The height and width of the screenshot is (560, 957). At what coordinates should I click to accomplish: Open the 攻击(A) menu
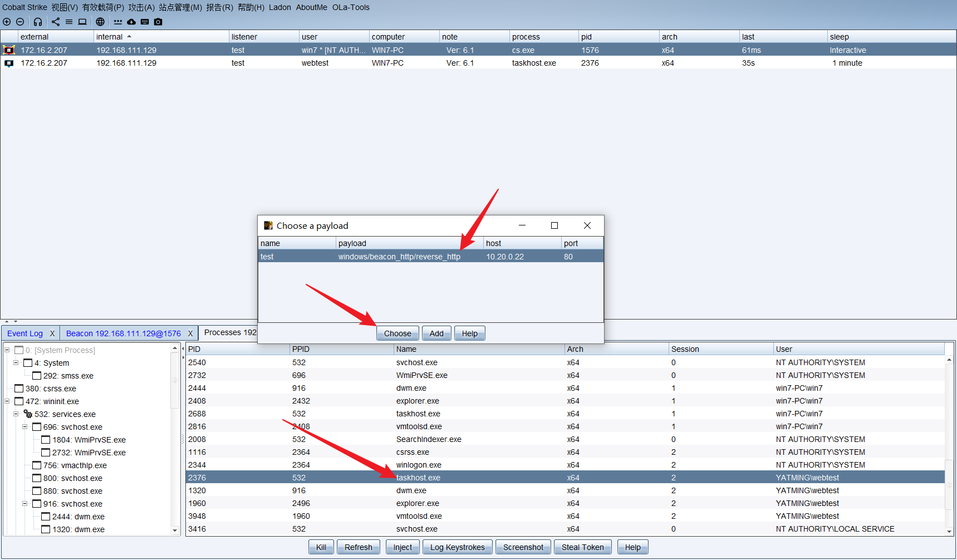pyautogui.click(x=141, y=7)
